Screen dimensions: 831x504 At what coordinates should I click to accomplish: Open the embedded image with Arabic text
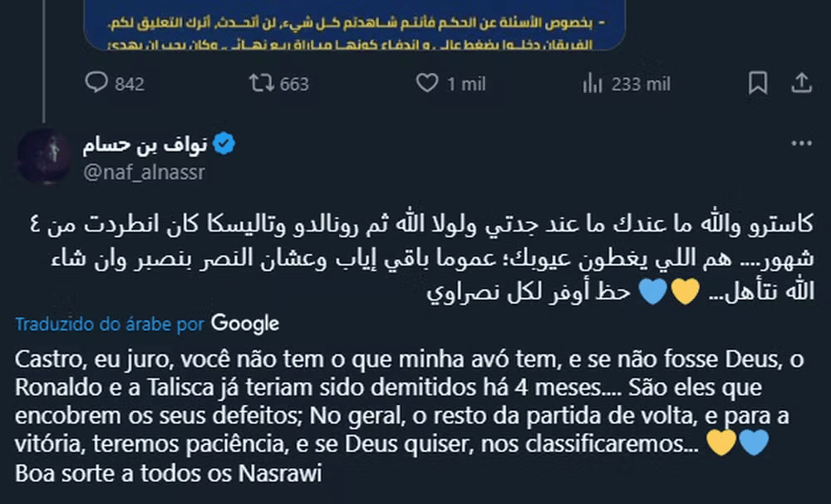click(x=356, y=25)
